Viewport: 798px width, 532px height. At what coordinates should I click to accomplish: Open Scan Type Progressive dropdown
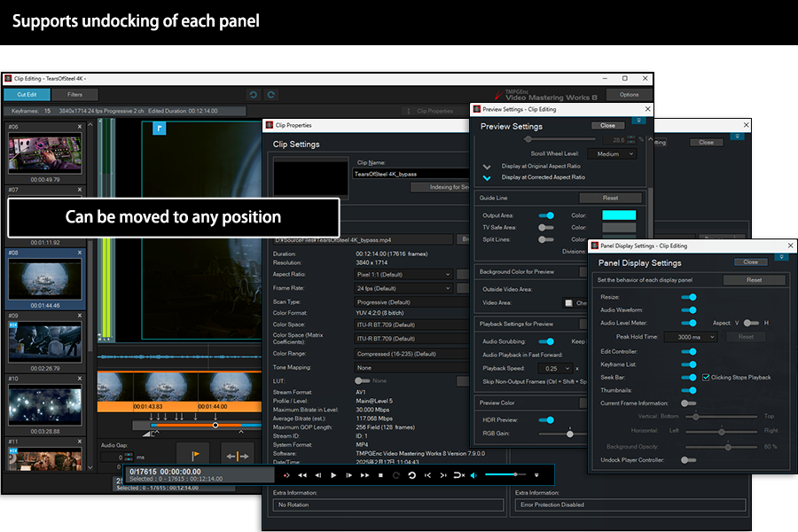(411, 302)
